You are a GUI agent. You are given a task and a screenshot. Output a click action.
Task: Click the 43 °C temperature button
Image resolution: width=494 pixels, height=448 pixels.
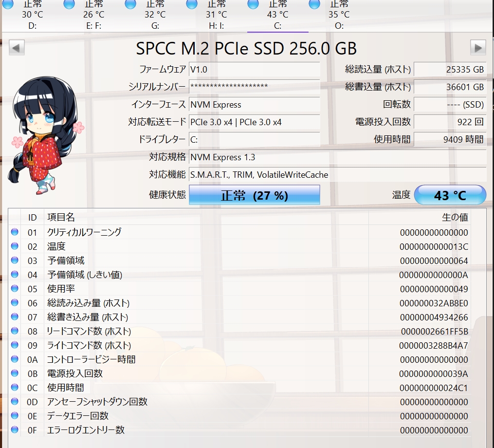pos(450,195)
